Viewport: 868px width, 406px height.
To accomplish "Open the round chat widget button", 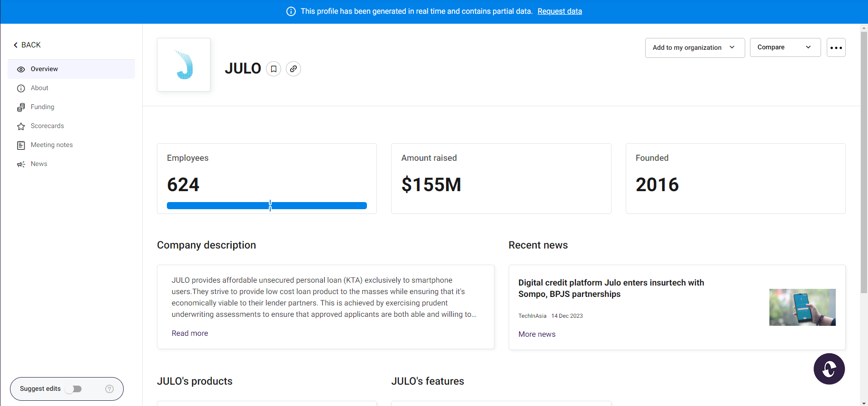I will coord(829,369).
